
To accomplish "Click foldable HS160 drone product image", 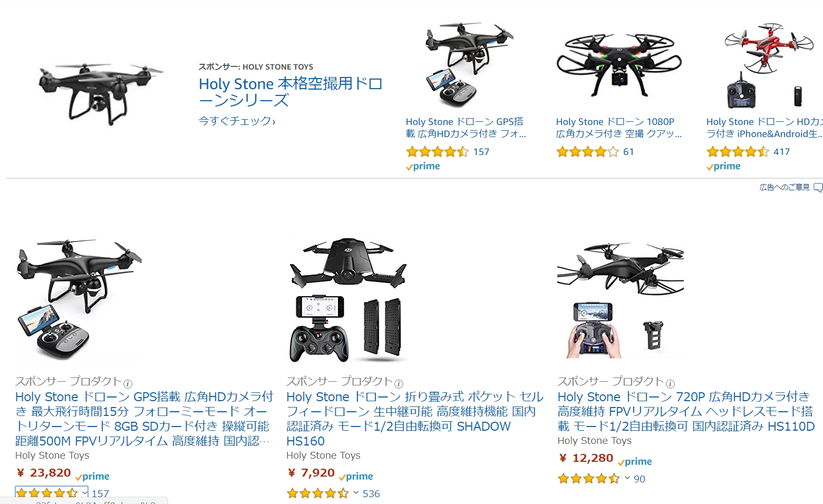I will [348, 299].
